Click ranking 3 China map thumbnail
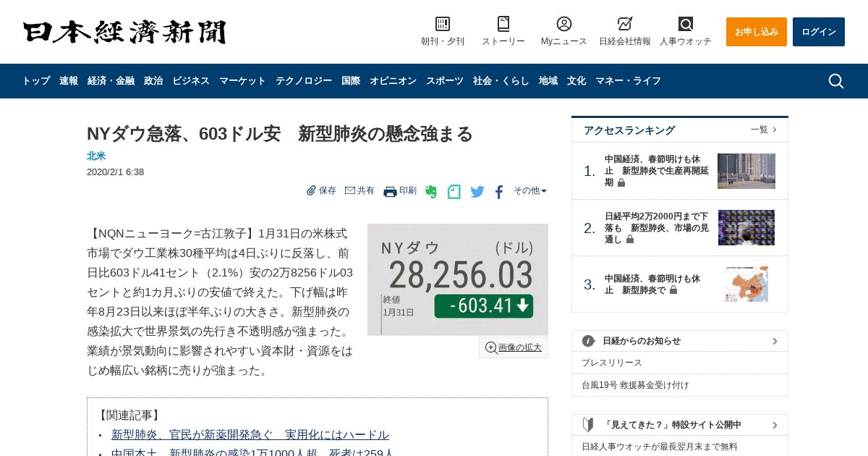 coord(746,284)
